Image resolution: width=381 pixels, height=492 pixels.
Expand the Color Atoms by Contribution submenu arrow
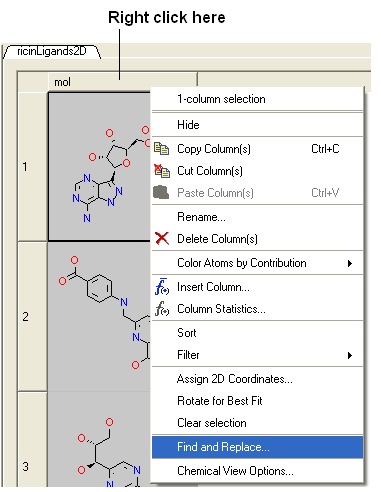[350, 263]
